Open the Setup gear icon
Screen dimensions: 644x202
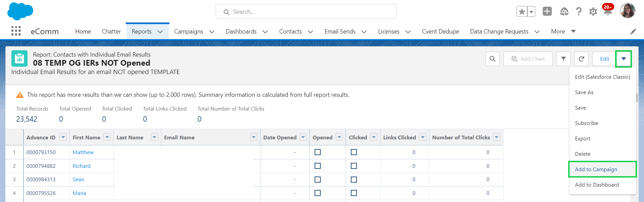pyautogui.click(x=593, y=12)
